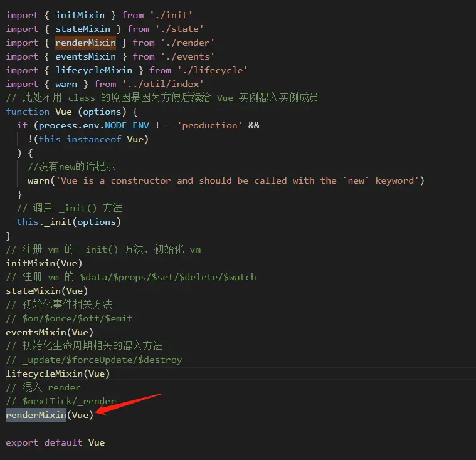The height and width of the screenshot is (460, 476).
Task: Click the lifecycleMixin identifier in import line
Action: pyautogui.click(x=94, y=70)
